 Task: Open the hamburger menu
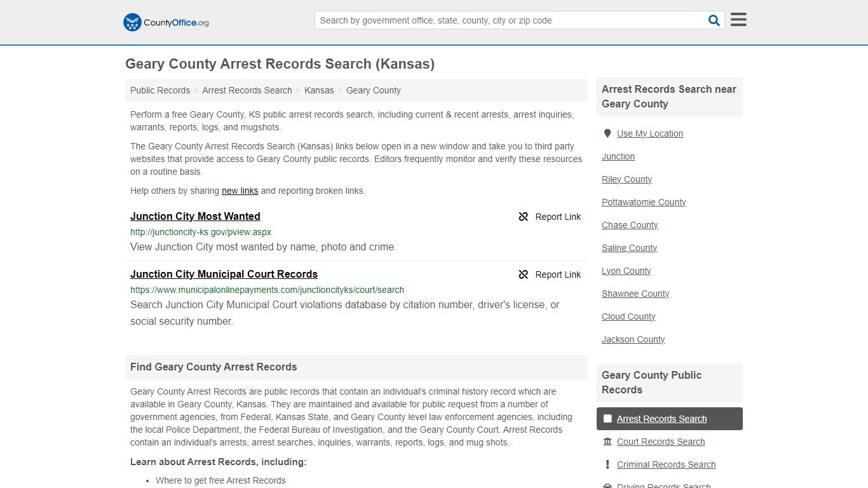click(738, 20)
